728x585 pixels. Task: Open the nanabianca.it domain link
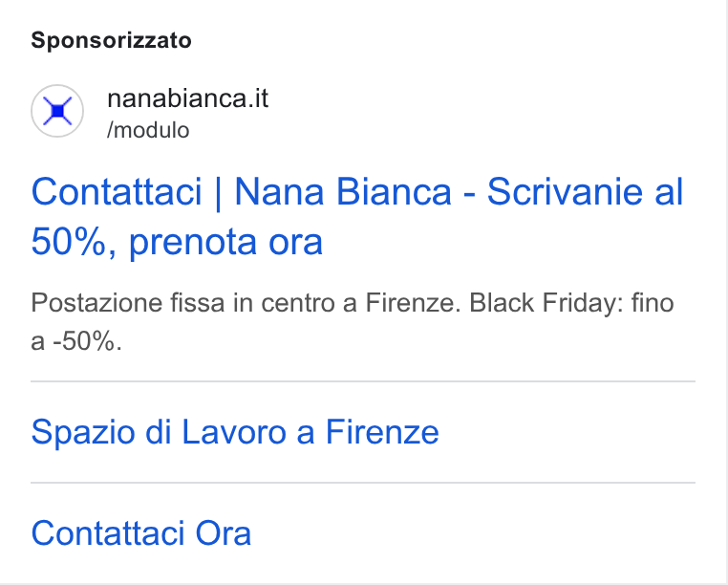[187, 98]
